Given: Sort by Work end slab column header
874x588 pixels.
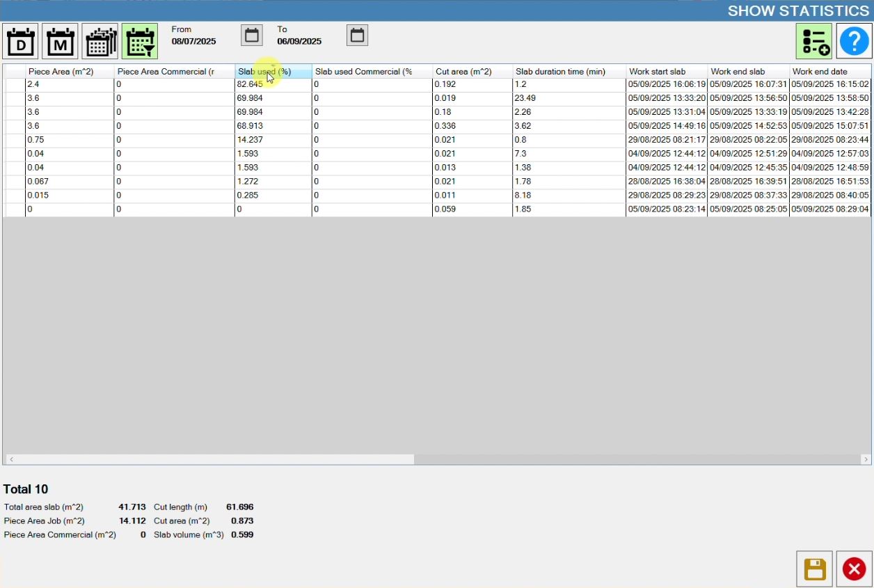Looking at the screenshot, I should (748, 72).
